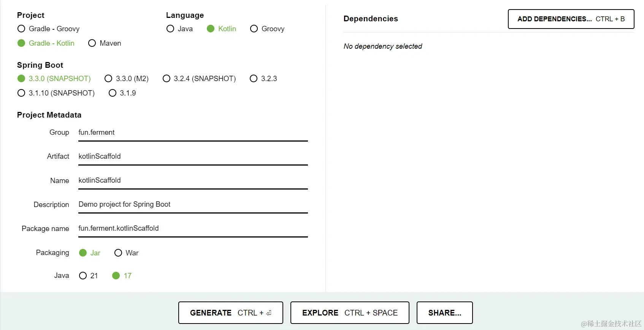
Task: Select Gradle - Groovy project type
Action: (48, 29)
